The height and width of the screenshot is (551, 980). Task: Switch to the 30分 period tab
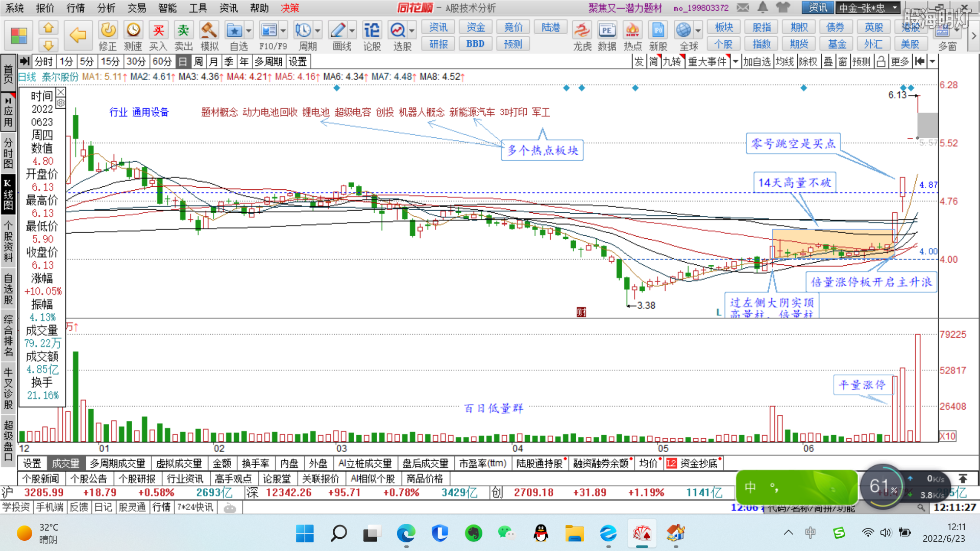136,62
